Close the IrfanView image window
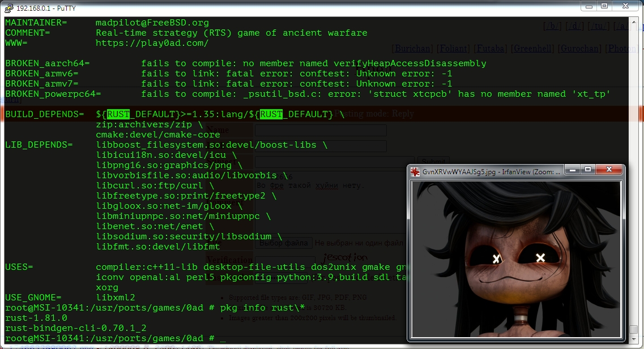The height and width of the screenshot is (349, 644). click(x=609, y=169)
